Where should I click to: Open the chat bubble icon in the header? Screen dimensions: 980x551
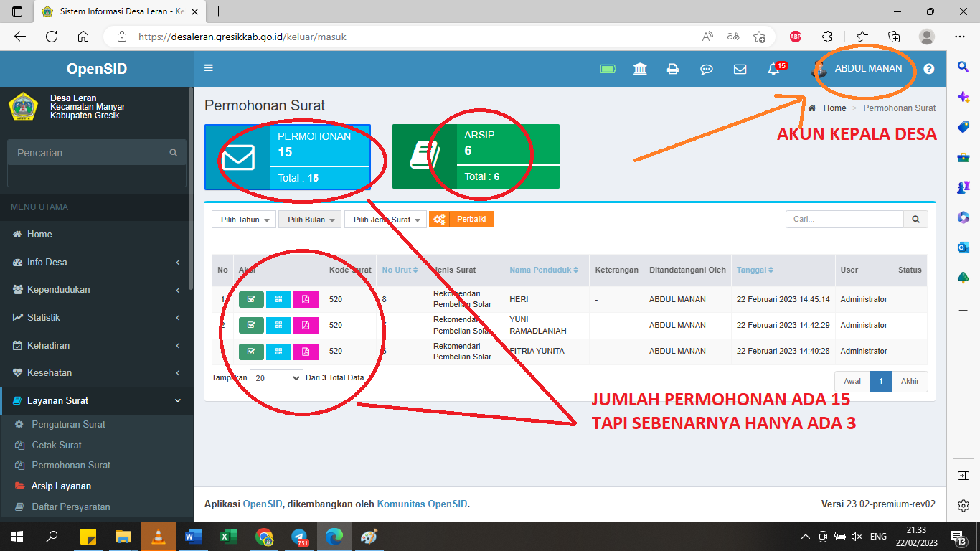point(707,69)
